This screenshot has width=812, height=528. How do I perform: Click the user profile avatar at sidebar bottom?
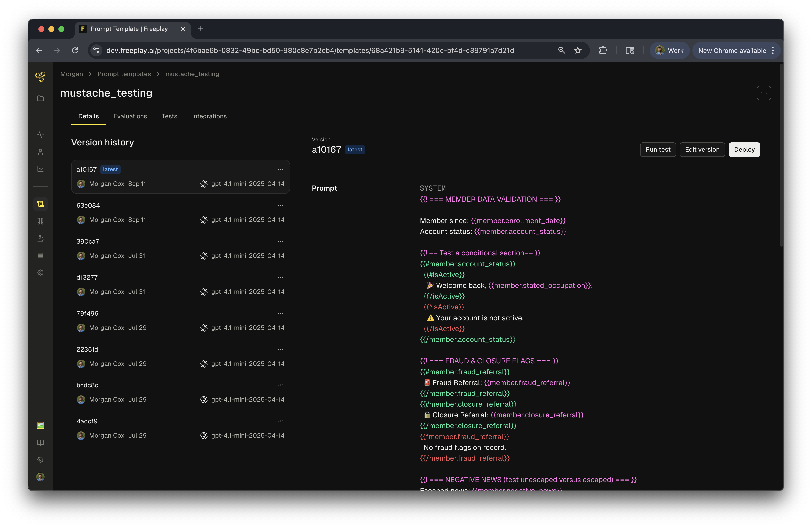(40, 477)
